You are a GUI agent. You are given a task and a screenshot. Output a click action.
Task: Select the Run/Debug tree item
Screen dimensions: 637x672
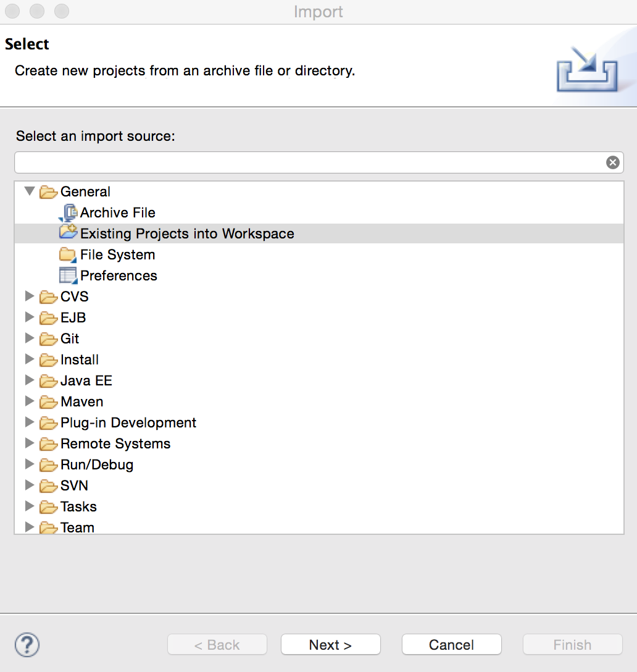96,464
